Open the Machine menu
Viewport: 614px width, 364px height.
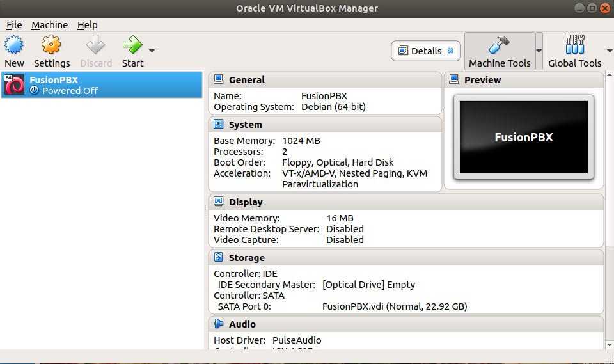[x=50, y=25]
